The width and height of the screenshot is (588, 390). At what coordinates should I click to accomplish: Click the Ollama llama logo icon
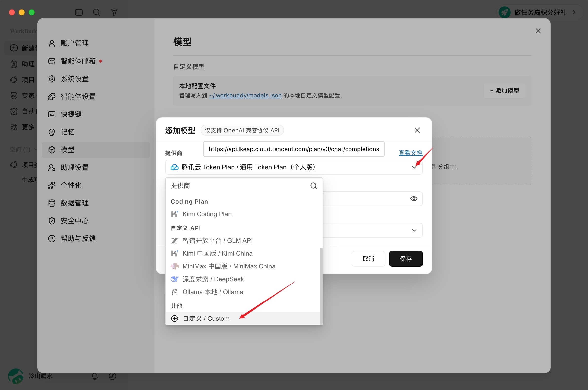[x=174, y=292]
